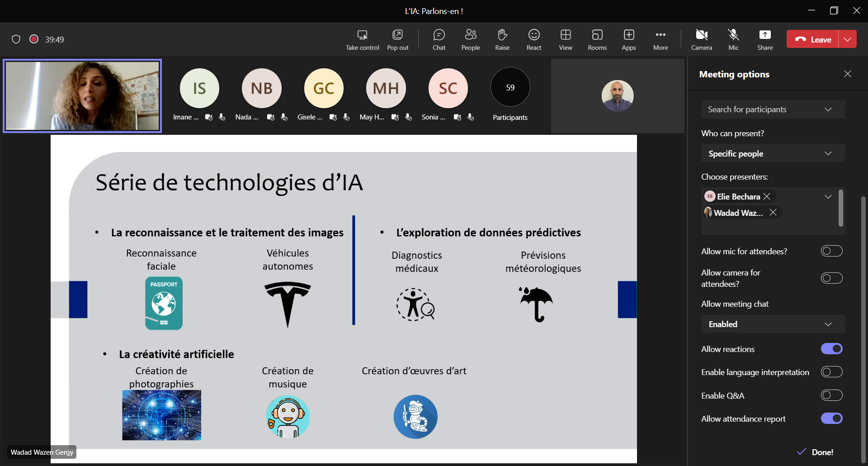Image resolution: width=868 pixels, height=466 pixels.
Task: Click the bald man's profile tile
Action: (x=618, y=96)
